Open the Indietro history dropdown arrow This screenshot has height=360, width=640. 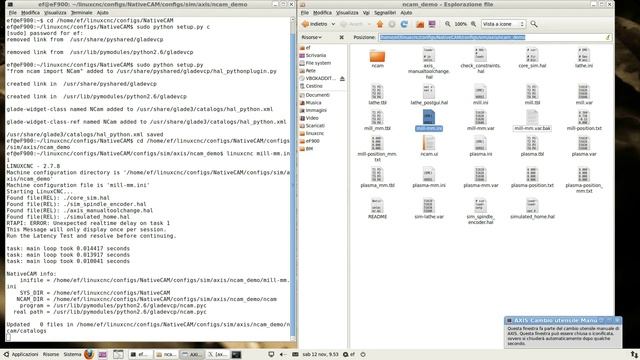[333, 24]
